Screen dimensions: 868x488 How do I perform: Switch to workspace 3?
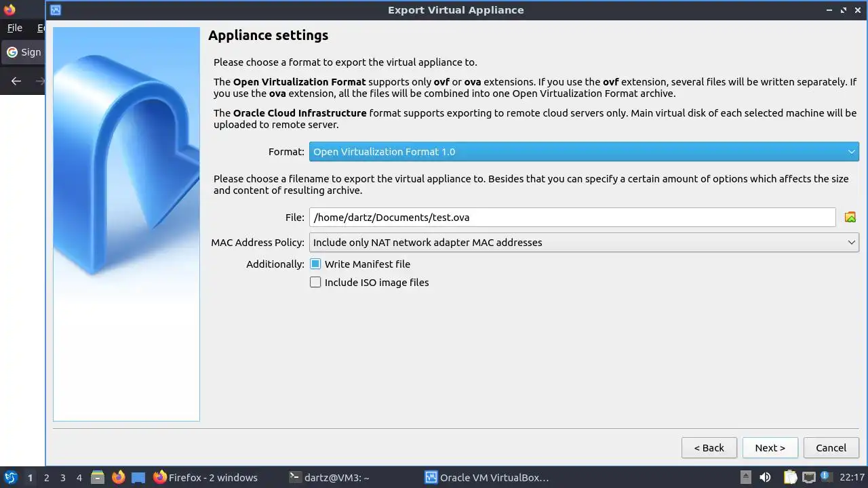pos(62,477)
